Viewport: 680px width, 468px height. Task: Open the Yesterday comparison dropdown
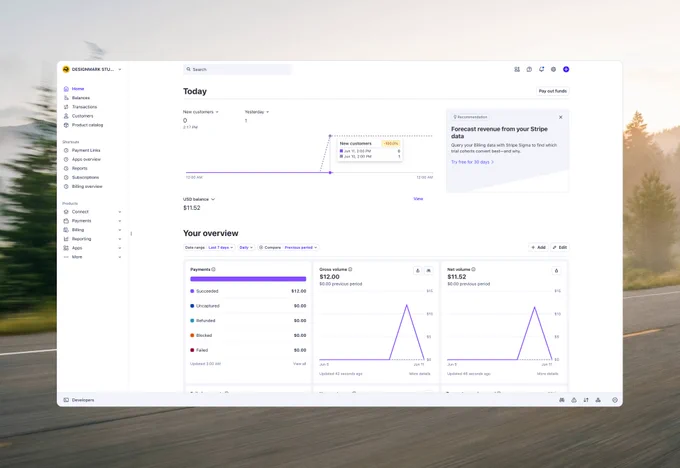pos(257,112)
